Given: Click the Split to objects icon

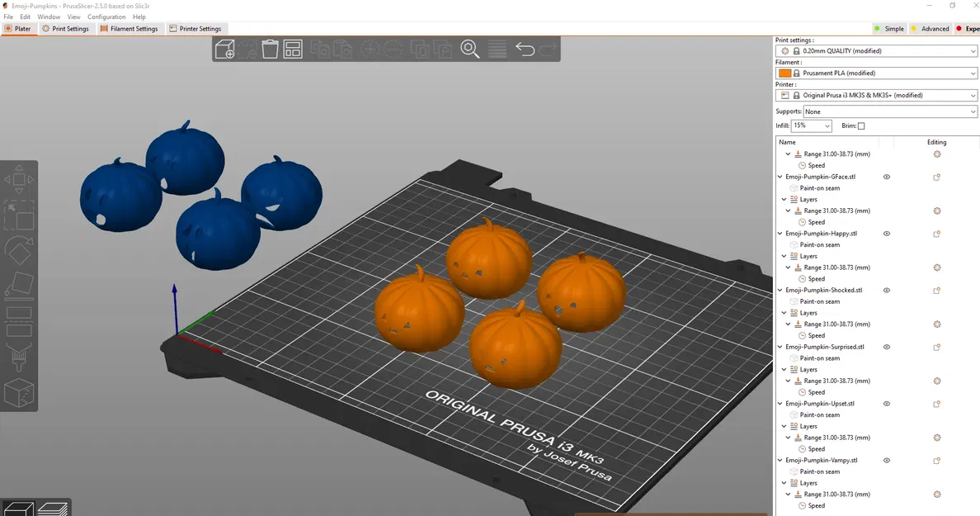Looking at the screenshot, I should pyautogui.click(x=420, y=49).
